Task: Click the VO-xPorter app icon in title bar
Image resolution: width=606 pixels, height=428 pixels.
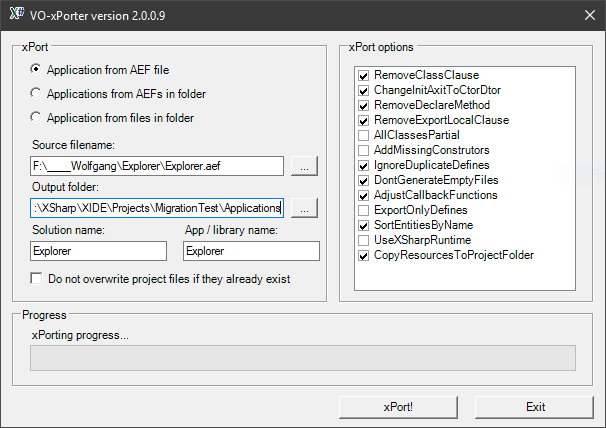Action: [16, 14]
